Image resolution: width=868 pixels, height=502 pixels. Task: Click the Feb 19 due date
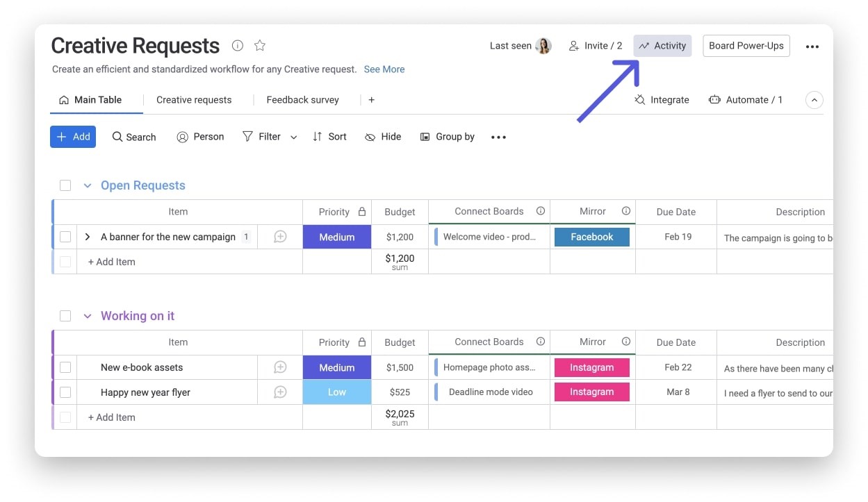pos(678,237)
